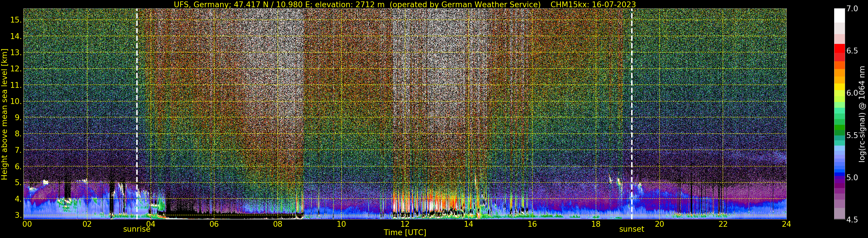Click the height tick label '7.'
This screenshot has width=868, height=238.
pyautogui.click(x=18, y=150)
